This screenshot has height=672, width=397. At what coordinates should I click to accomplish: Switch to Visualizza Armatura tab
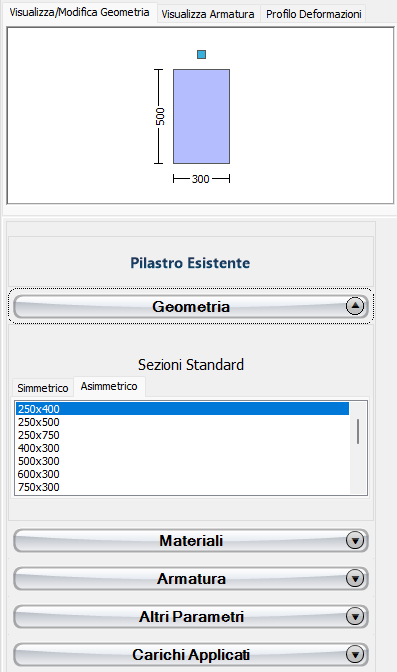(208, 14)
